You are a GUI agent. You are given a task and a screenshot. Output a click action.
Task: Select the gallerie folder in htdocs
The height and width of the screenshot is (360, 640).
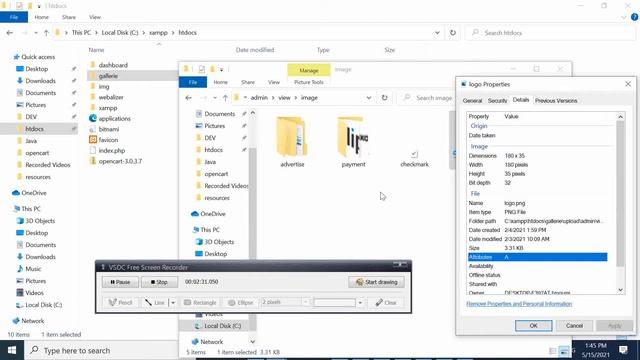[108, 76]
